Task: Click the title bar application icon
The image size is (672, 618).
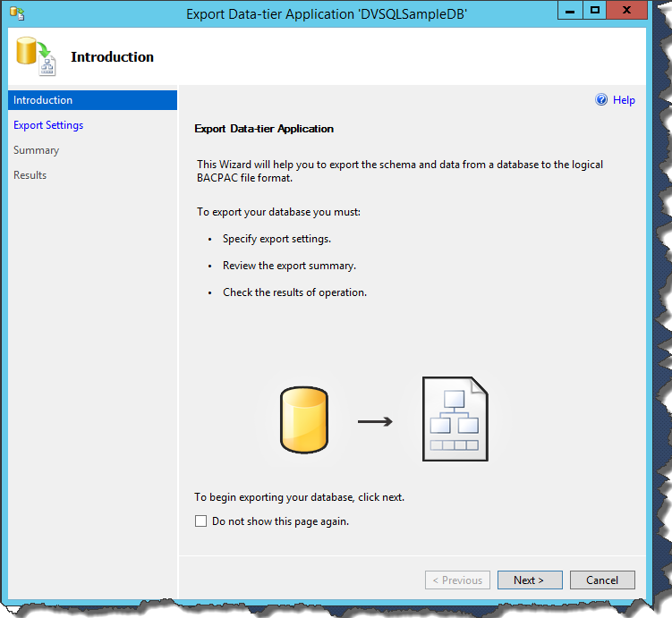Action: tap(17, 13)
